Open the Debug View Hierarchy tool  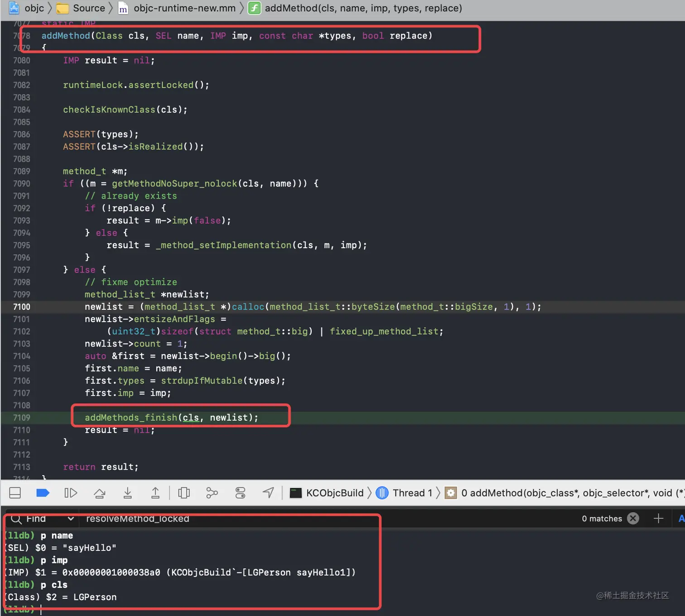[x=184, y=493]
